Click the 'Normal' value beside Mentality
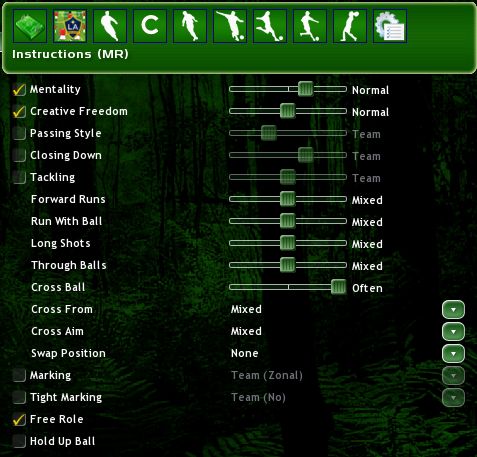477x457 pixels. click(370, 90)
